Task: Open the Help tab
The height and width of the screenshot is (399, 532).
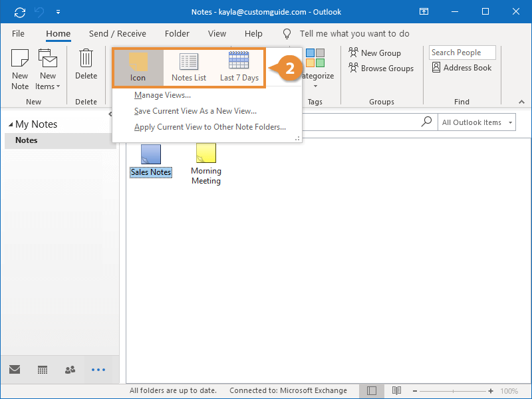Action: 253,34
